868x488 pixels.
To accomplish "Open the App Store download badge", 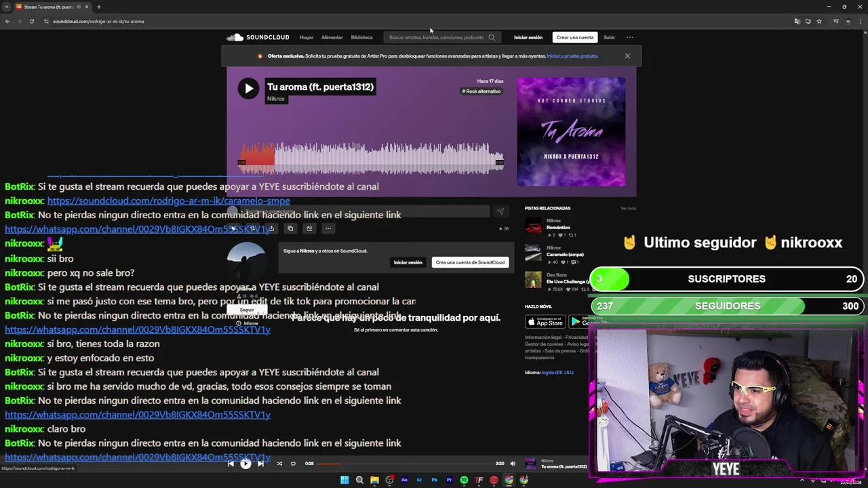I will (x=545, y=321).
